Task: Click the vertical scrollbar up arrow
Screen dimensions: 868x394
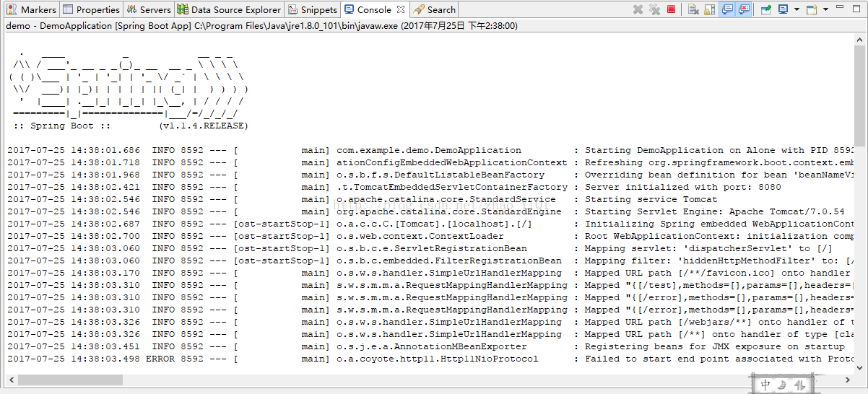Action: (x=861, y=40)
